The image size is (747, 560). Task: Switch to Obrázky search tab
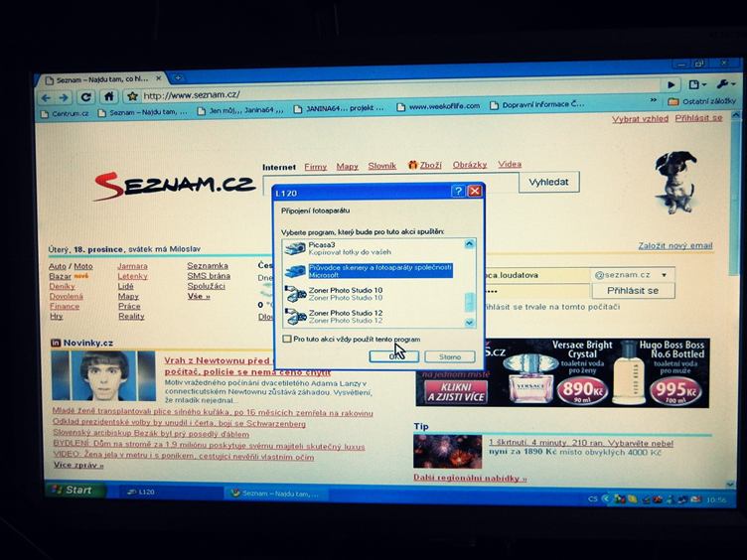[470, 164]
